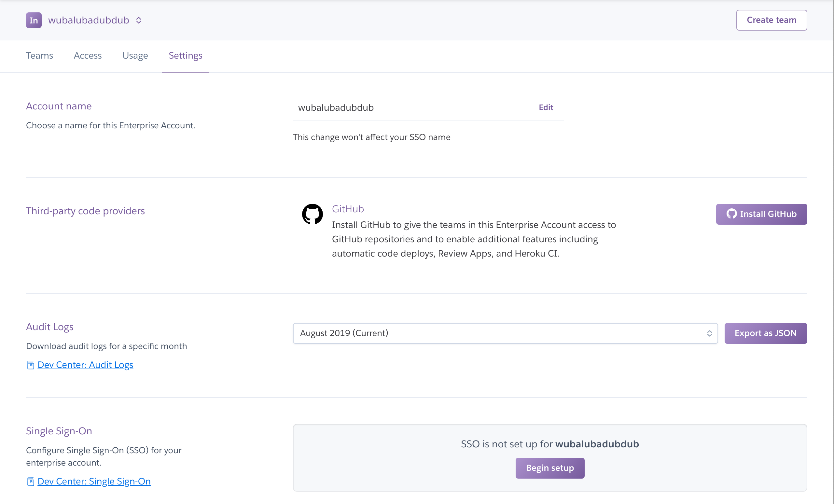Click the Export as JSON button icon

coord(766,333)
